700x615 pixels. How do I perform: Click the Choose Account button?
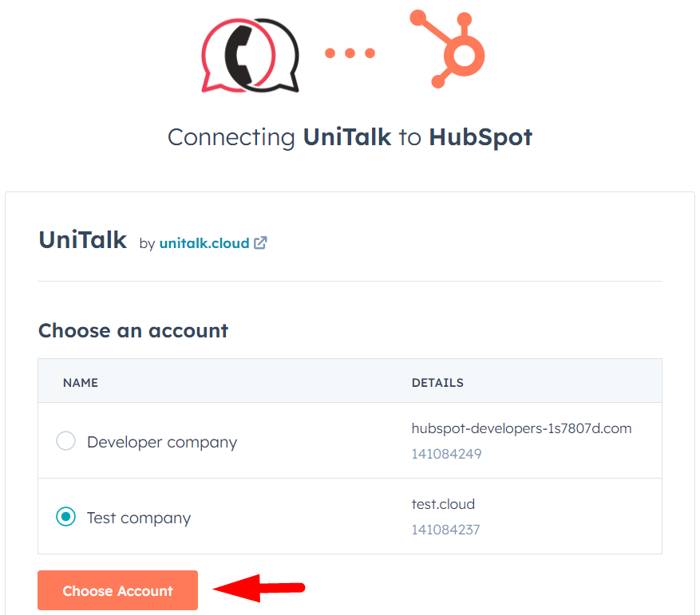pyautogui.click(x=117, y=590)
